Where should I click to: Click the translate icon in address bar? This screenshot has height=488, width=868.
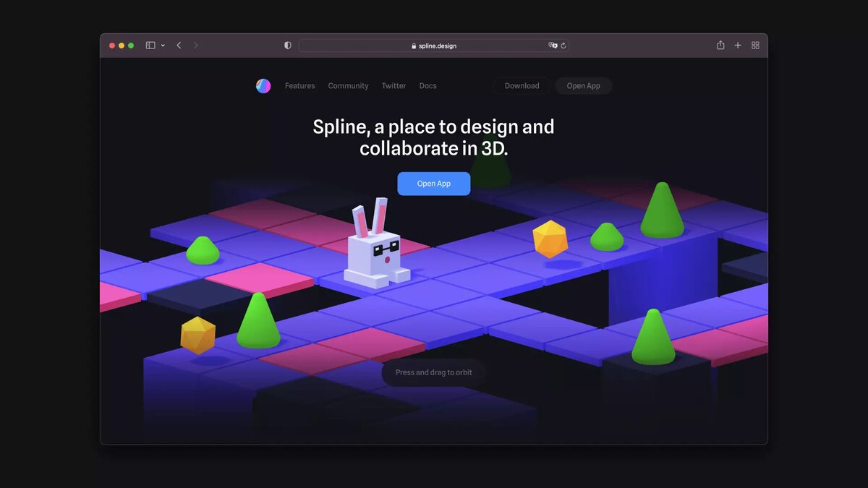(553, 45)
